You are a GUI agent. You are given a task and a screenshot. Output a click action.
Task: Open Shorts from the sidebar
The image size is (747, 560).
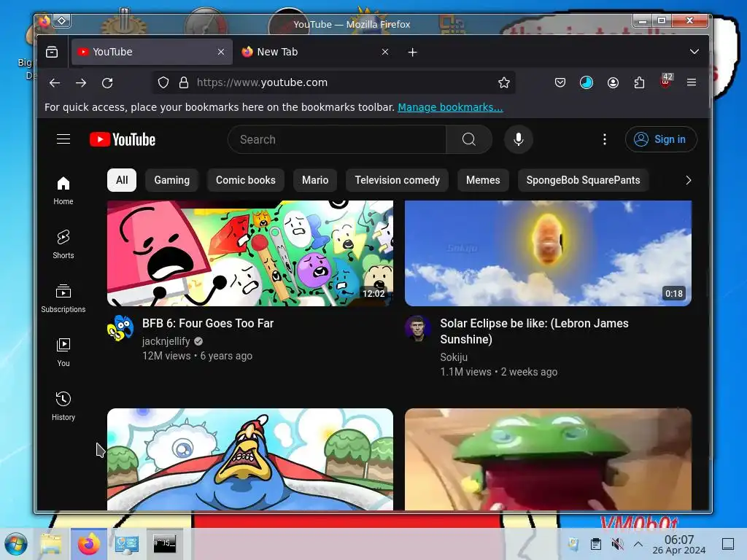[x=63, y=244]
